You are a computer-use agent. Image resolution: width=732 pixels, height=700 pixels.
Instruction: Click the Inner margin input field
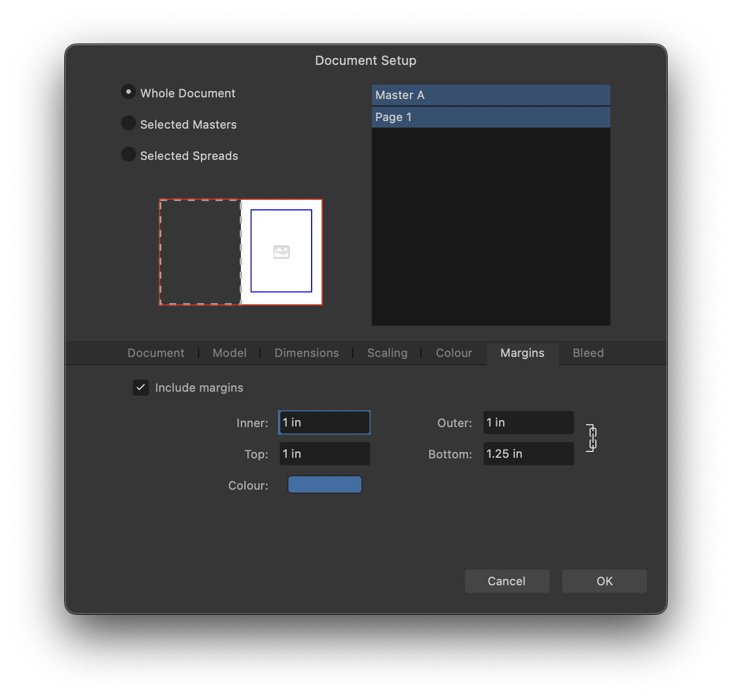[x=324, y=422]
